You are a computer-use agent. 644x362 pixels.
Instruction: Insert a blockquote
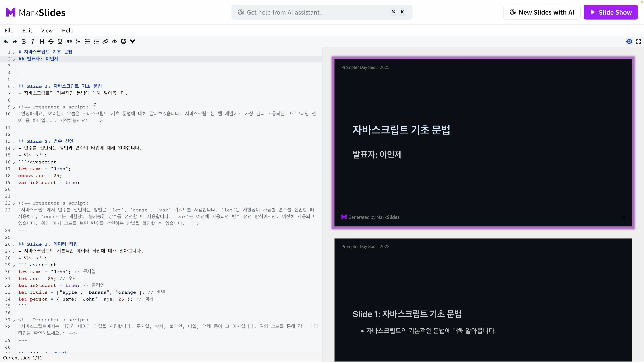69,41
